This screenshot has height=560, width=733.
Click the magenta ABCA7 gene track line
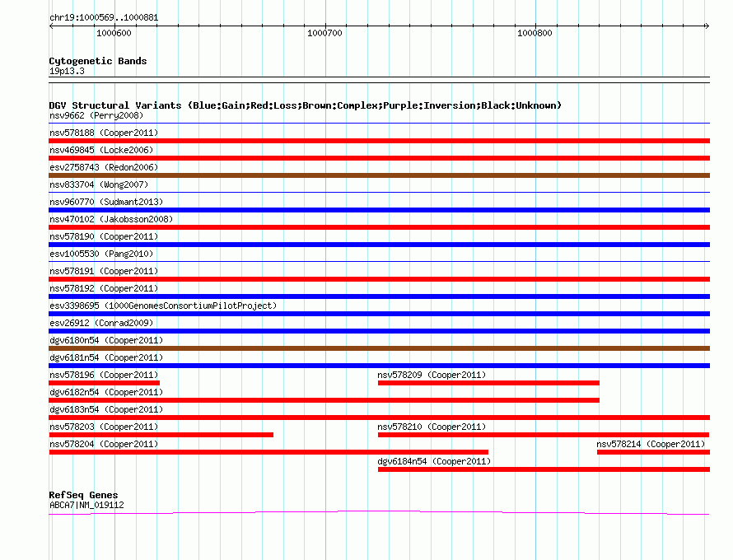tap(379, 512)
